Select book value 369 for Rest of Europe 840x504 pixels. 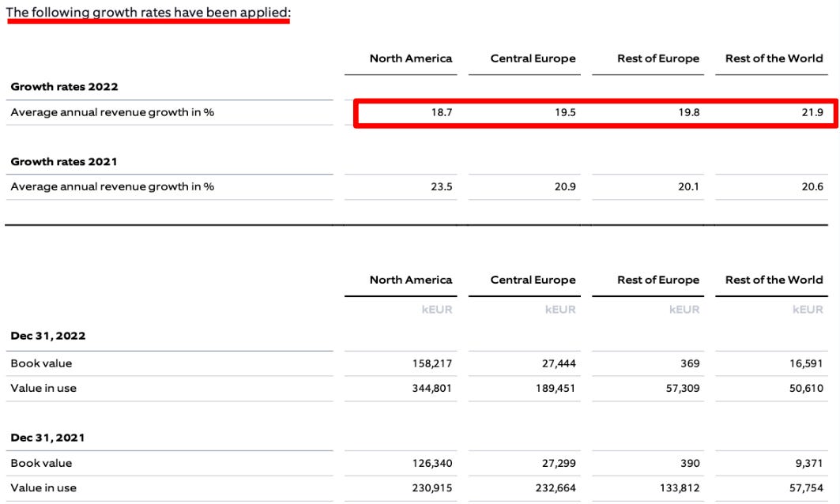(x=690, y=363)
